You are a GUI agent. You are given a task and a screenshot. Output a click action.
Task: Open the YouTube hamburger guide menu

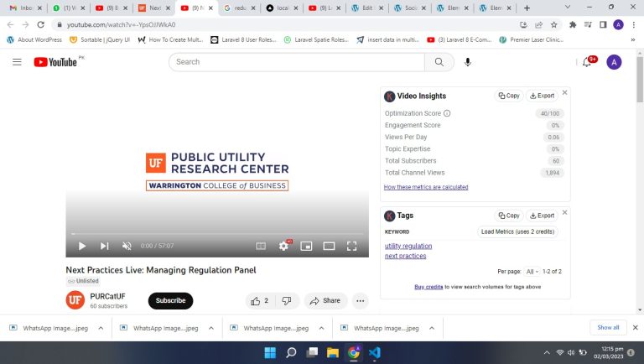point(17,62)
